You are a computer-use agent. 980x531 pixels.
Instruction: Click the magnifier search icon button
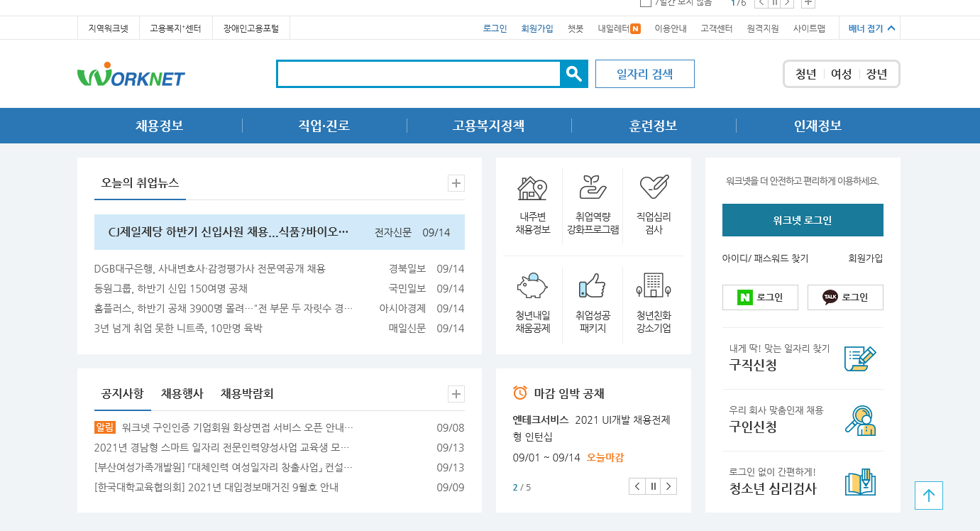tap(574, 74)
